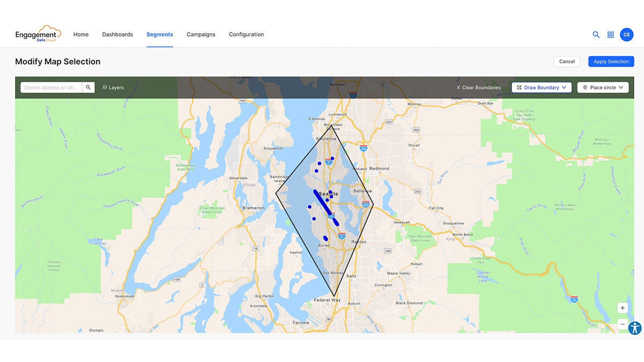Viewport: 644px width, 362px height.
Task: Click the X to Clear Boundaries
Action: [x=457, y=87]
